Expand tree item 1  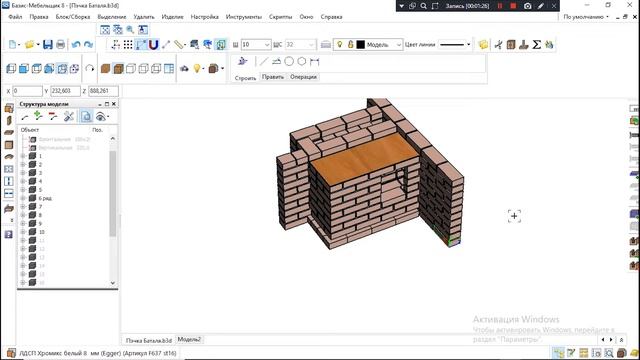tap(23, 156)
